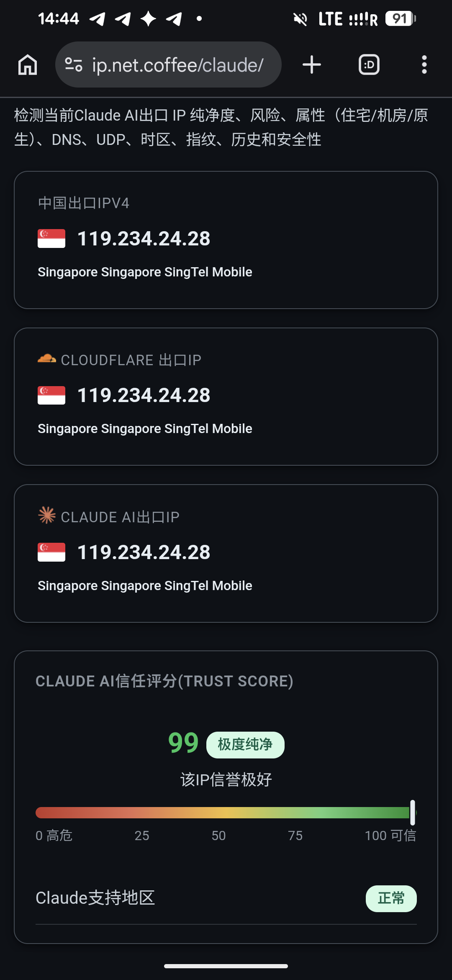Select the IP address under 中国出口IPV4

tap(144, 239)
